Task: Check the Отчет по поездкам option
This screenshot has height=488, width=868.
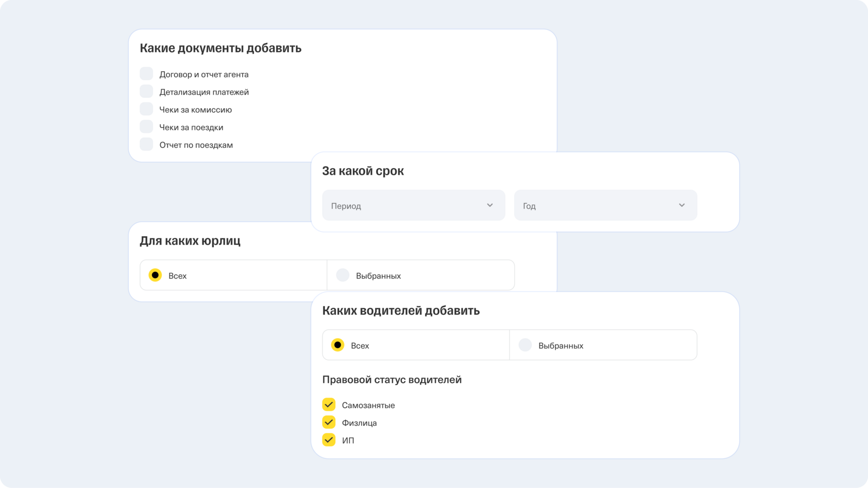Action: [x=146, y=144]
